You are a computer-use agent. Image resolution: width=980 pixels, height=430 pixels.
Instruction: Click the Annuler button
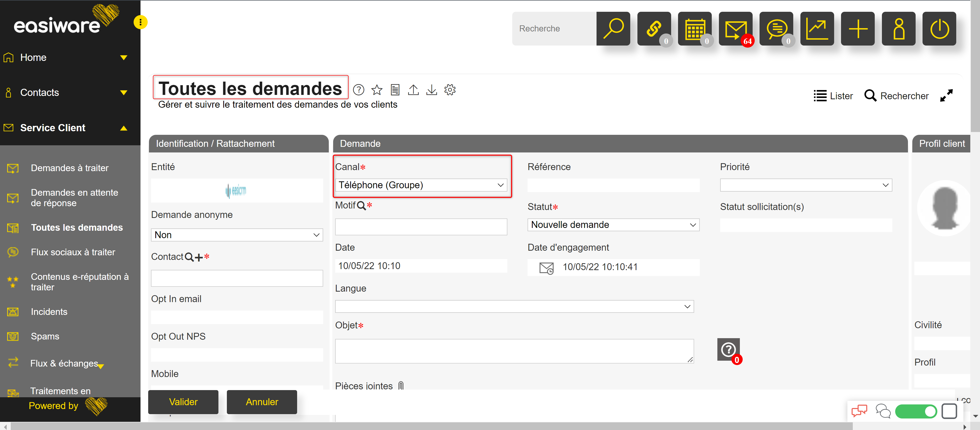[x=262, y=402]
